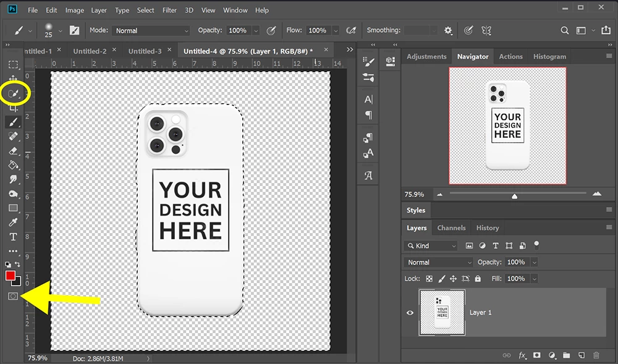Toggle layer filtering switch on or off

pyautogui.click(x=536, y=245)
